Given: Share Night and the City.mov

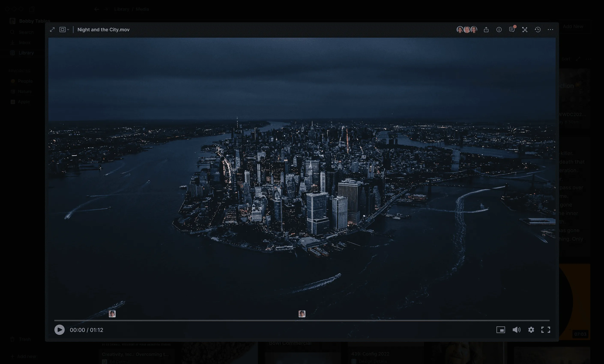Looking at the screenshot, I should 486,30.
